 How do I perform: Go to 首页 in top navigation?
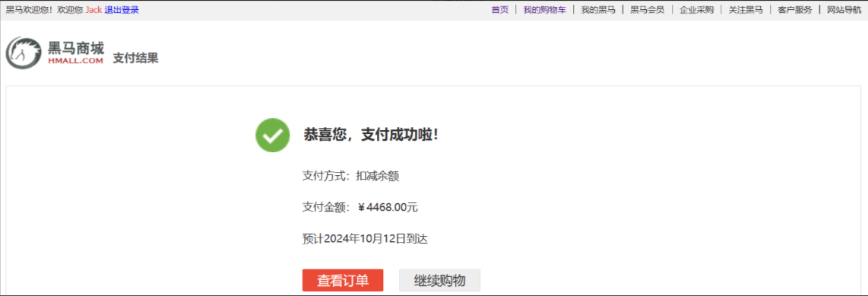pos(500,10)
